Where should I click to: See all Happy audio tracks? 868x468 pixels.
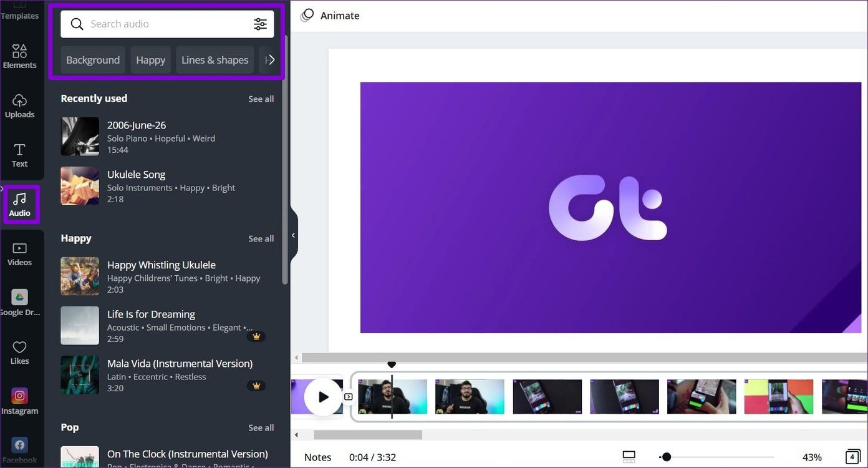coord(261,238)
